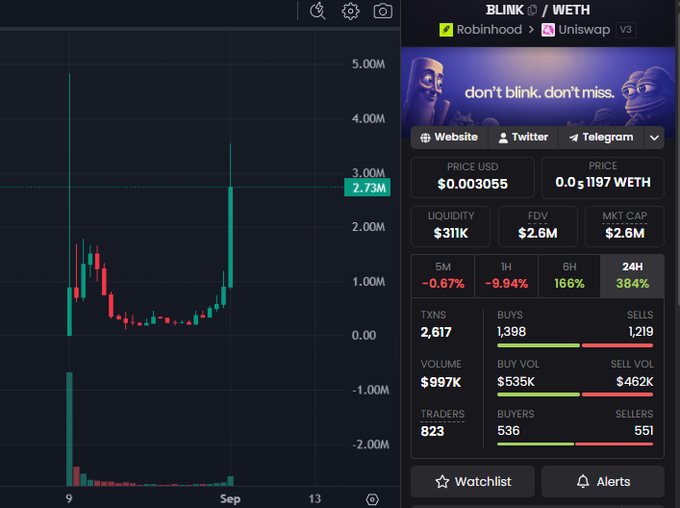Viewport: 680px width, 508px height.
Task: Take a chart snapshot with camera icon
Action: click(383, 11)
